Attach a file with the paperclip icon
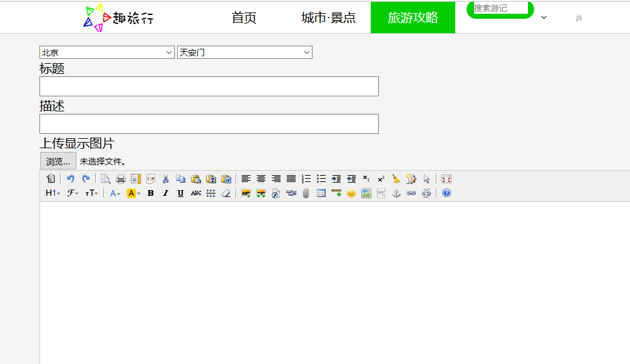 [x=306, y=193]
